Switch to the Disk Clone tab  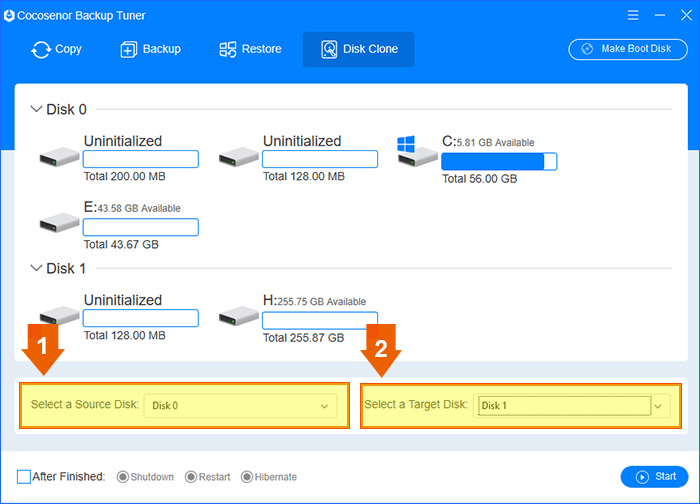click(358, 49)
